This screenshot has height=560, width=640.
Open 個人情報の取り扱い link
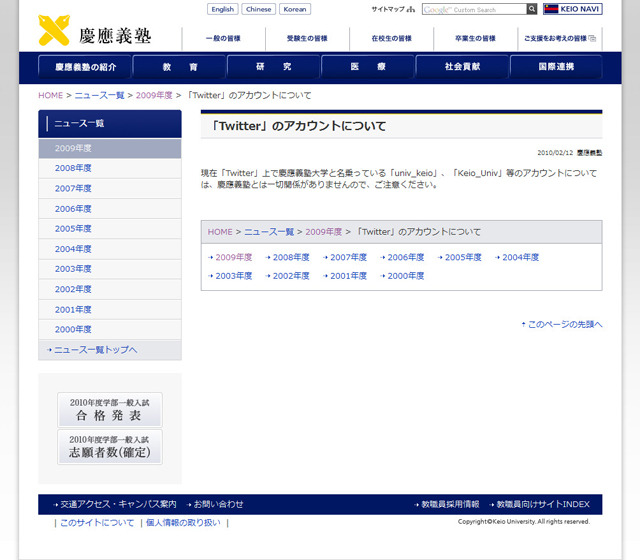pos(183,523)
